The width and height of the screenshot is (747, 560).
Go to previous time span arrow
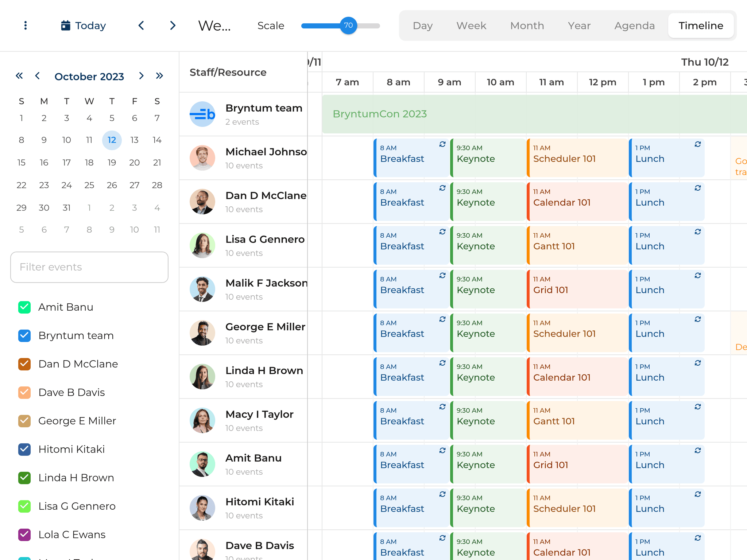(142, 26)
